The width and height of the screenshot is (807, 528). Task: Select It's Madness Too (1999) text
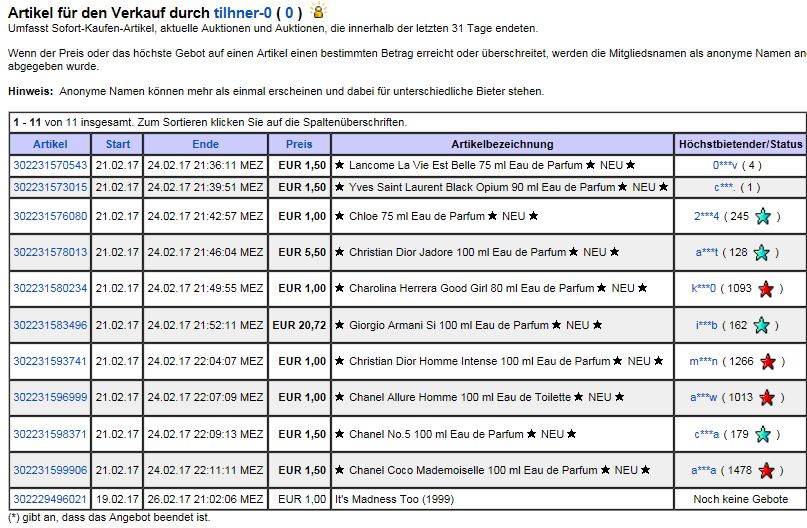coord(394,499)
